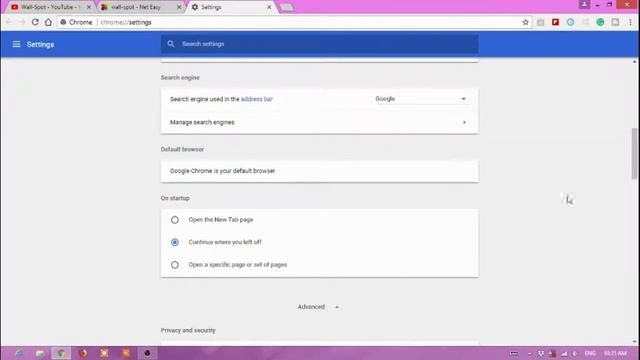Click the ENG language indicator
The width and height of the screenshot is (640, 360).
(590, 353)
